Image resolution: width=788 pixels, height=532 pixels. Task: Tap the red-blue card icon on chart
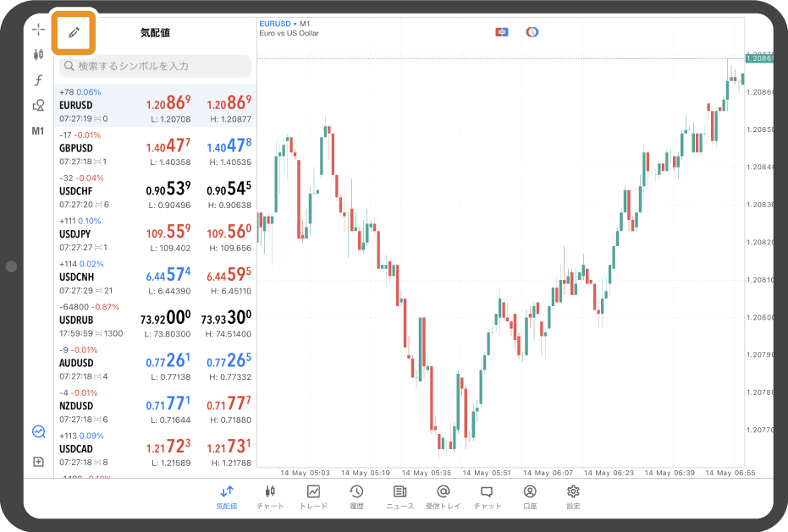tap(502, 32)
